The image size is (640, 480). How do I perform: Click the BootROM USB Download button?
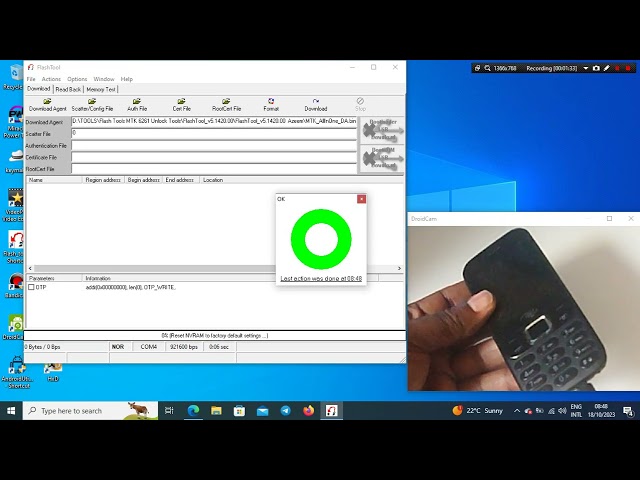click(382, 158)
